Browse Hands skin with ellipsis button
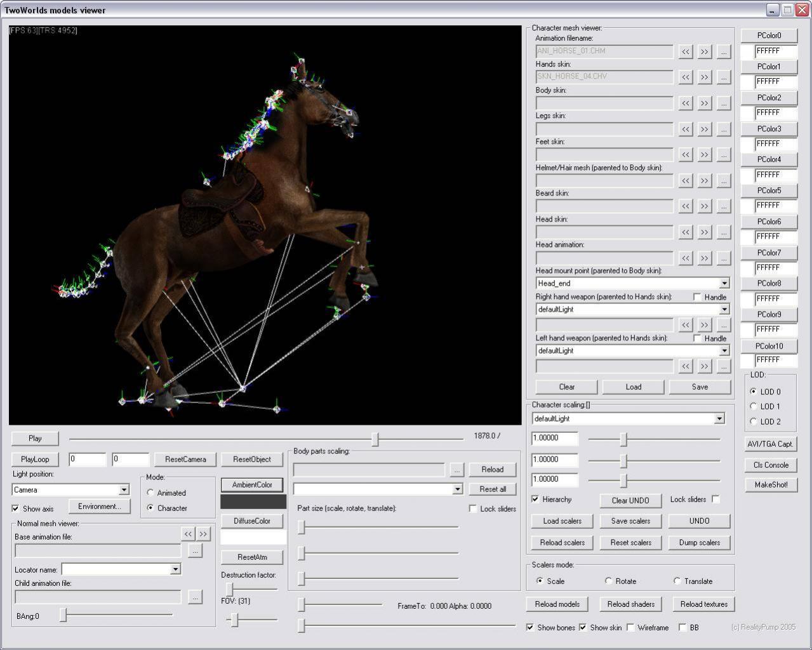Image resolution: width=812 pixels, height=650 pixels. (723, 77)
